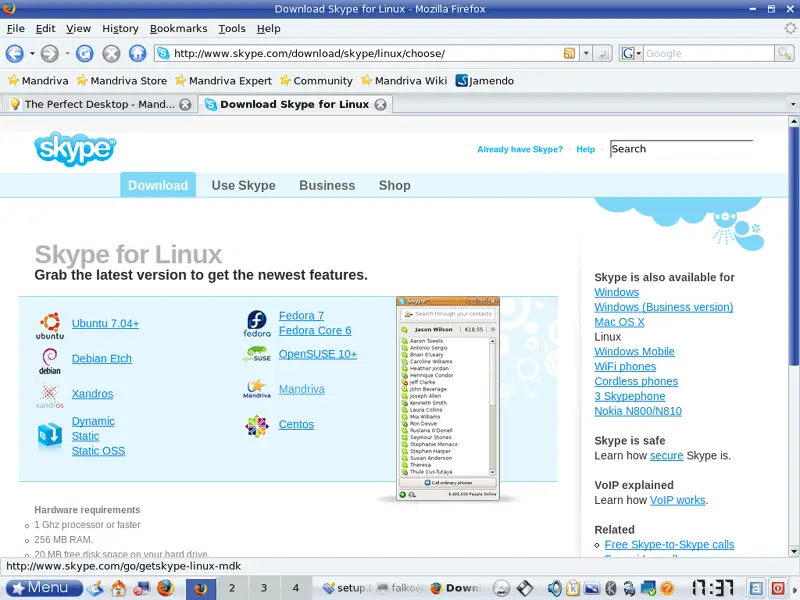Select the Use Skype navigation tab
Screen dimensions: 800x600
pos(243,185)
